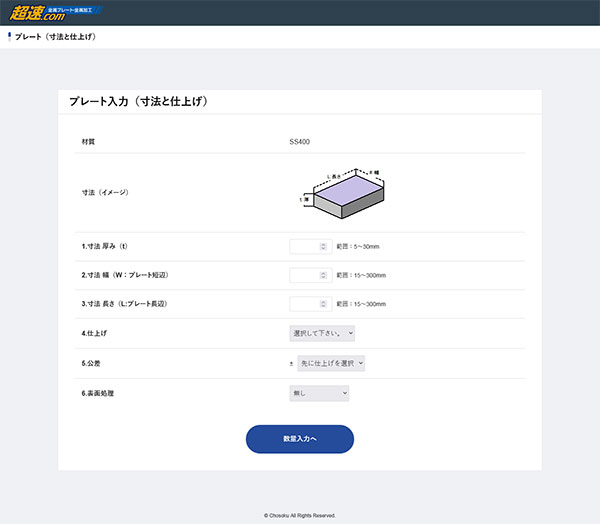Click the プレート入力 form heading
Screen dimensions: 600x524
click(138, 102)
